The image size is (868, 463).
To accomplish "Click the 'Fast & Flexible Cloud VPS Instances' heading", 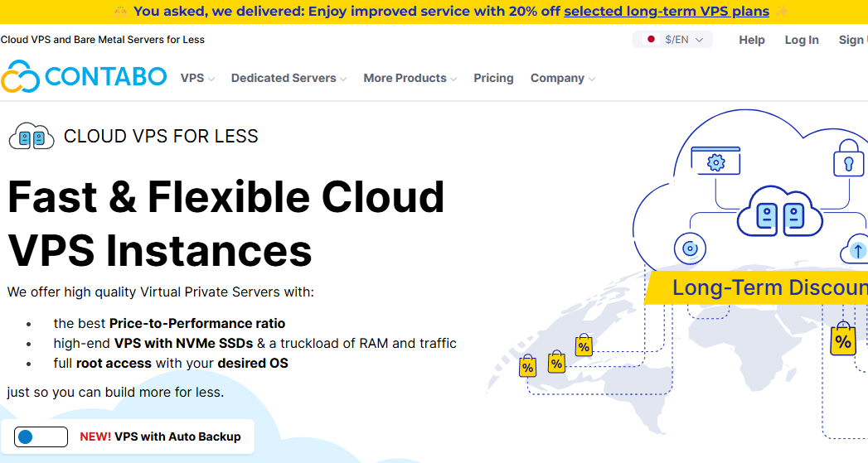I will click(x=225, y=224).
